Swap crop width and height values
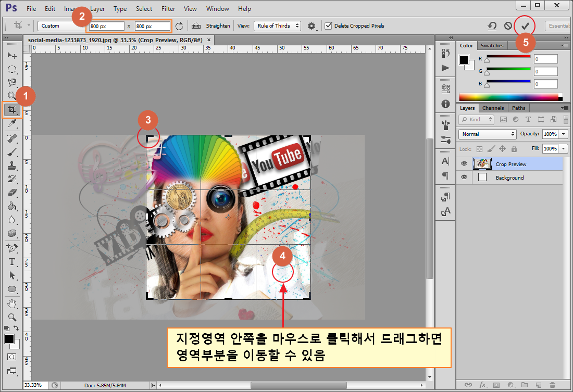Image resolution: width=573 pixels, height=392 pixels. click(179, 26)
